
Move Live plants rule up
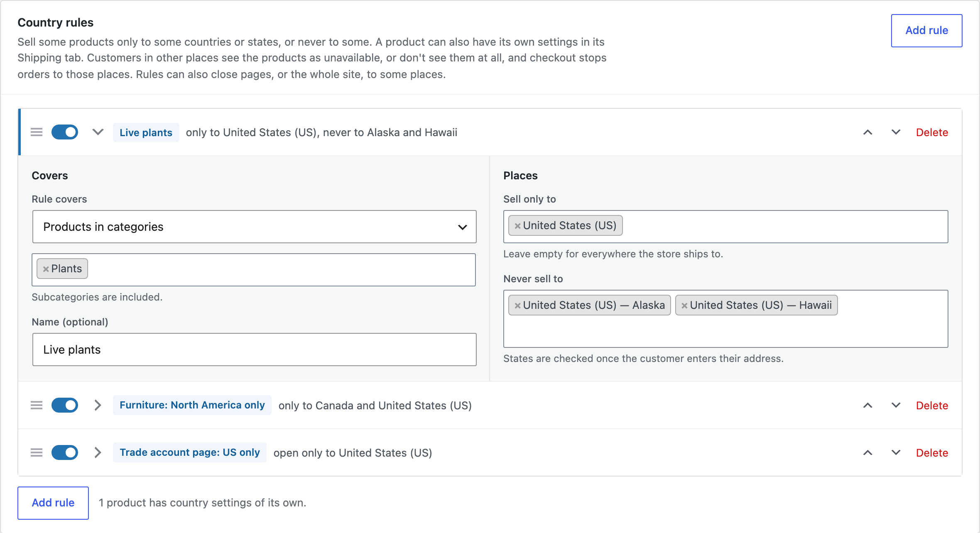867,132
